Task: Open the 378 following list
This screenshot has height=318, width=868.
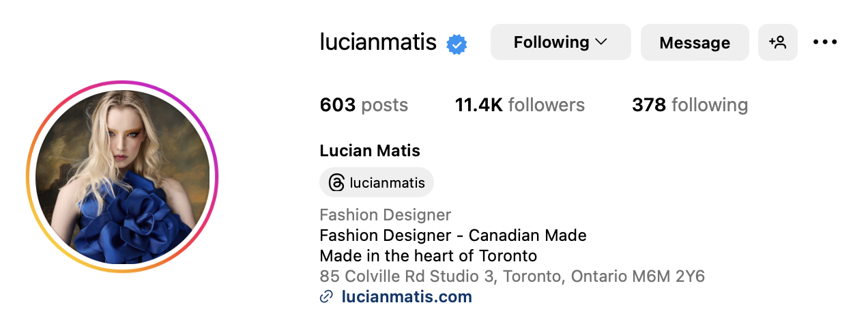Action: tap(690, 105)
